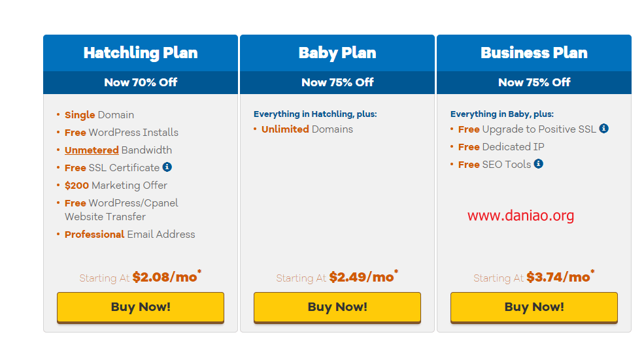
Task: Click the $3.74/mo starting price
Action: (x=560, y=277)
